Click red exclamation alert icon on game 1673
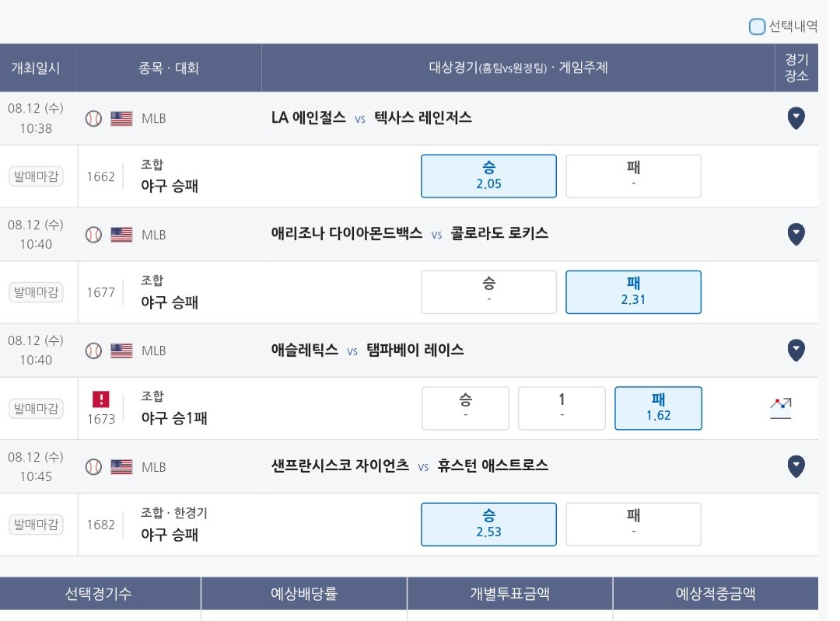This screenshot has height=621, width=840. [100, 399]
